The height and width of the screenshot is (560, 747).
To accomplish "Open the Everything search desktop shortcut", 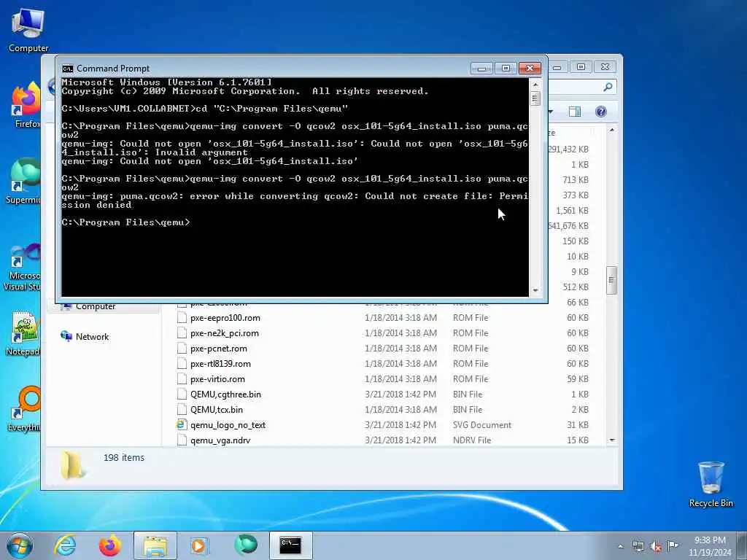I will pos(25,408).
